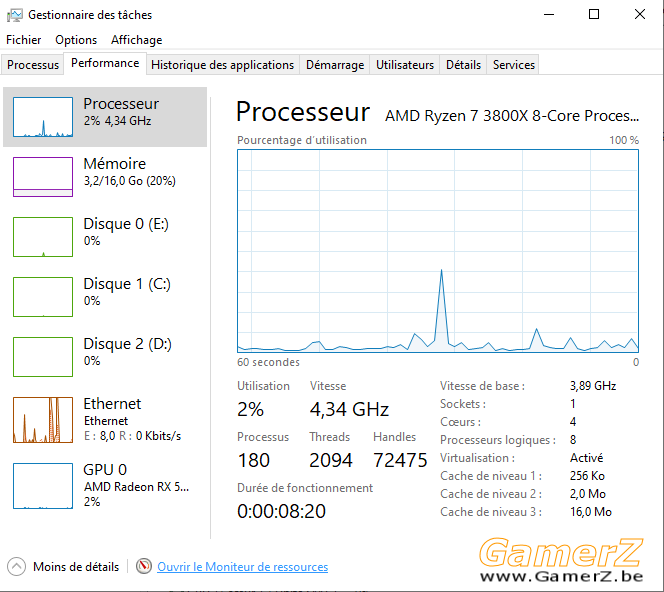Open the Services tab
Image resolution: width=664 pixels, height=592 pixels.
(513, 65)
